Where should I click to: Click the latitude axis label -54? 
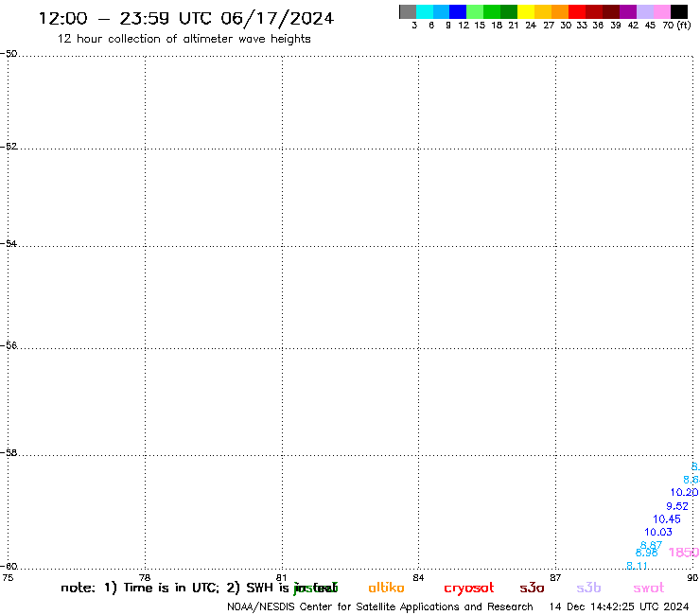pos(9,243)
